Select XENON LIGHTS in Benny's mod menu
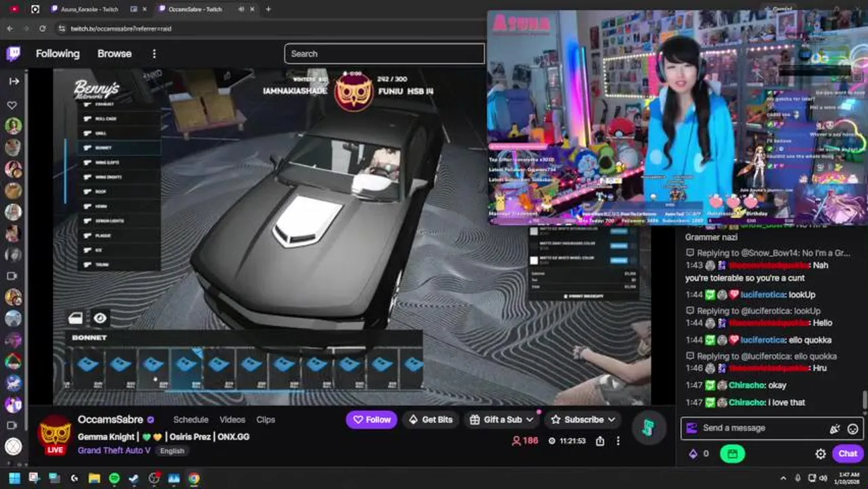The height and width of the screenshot is (489, 868). pyautogui.click(x=120, y=221)
